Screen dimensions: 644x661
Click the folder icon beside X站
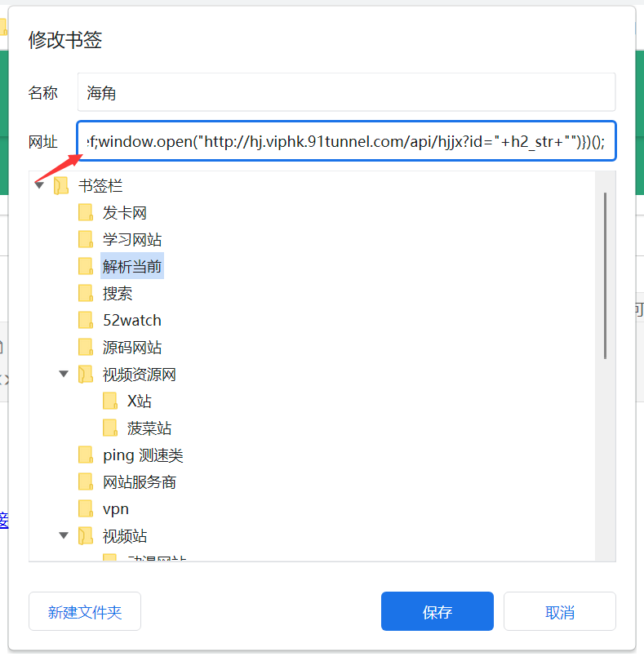[x=110, y=401]
